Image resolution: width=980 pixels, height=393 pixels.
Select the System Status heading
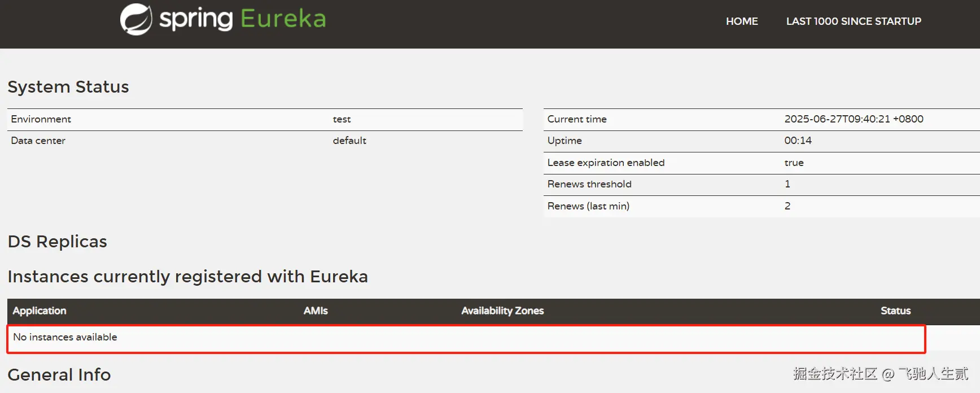[x=68, y=87]
